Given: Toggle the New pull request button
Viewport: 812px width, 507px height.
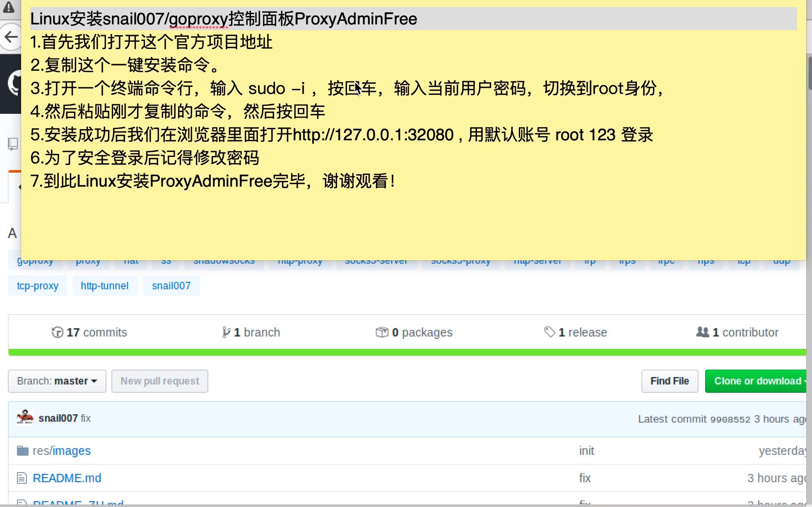Looking at the screenshot, I should (x=159, y=381).
